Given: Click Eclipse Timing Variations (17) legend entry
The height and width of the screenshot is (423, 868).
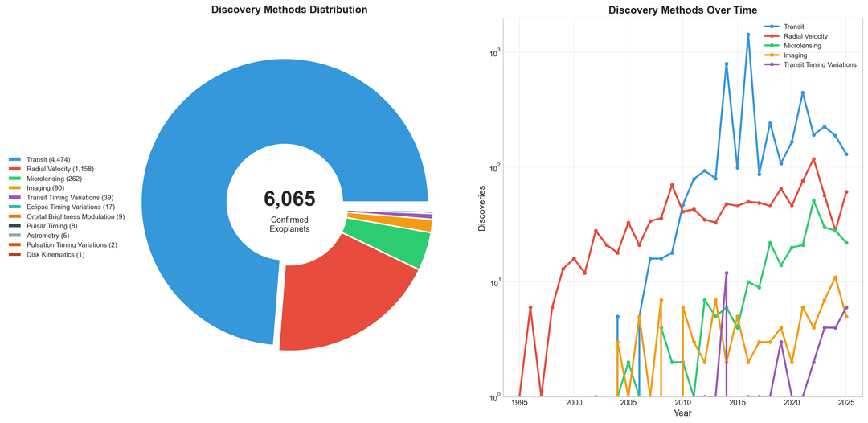Looking at the screenshot, I should point(70,207).
